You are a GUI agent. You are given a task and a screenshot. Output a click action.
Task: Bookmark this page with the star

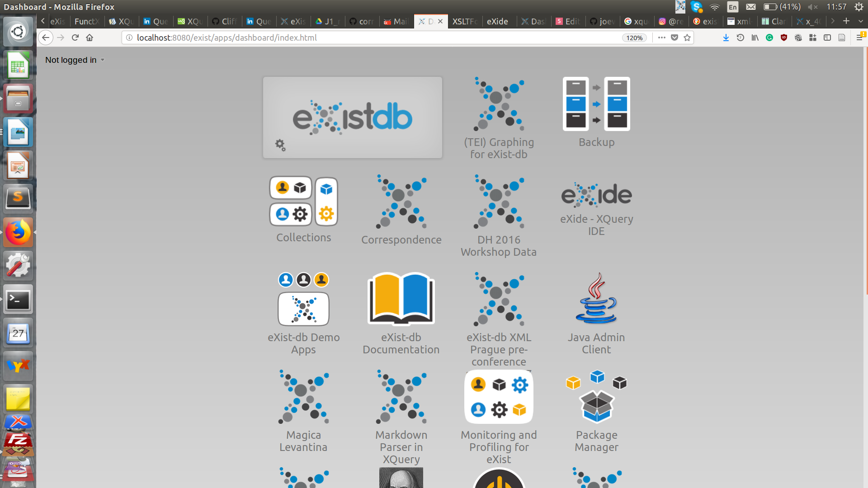[x=687, y=38]
